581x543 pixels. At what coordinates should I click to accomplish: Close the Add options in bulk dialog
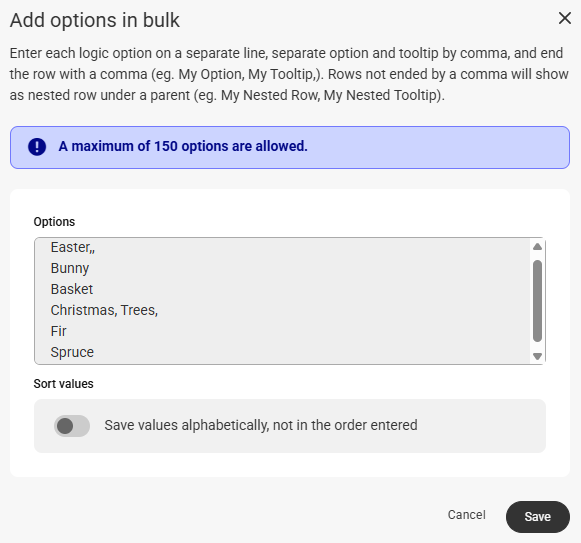tap(564, 18)
